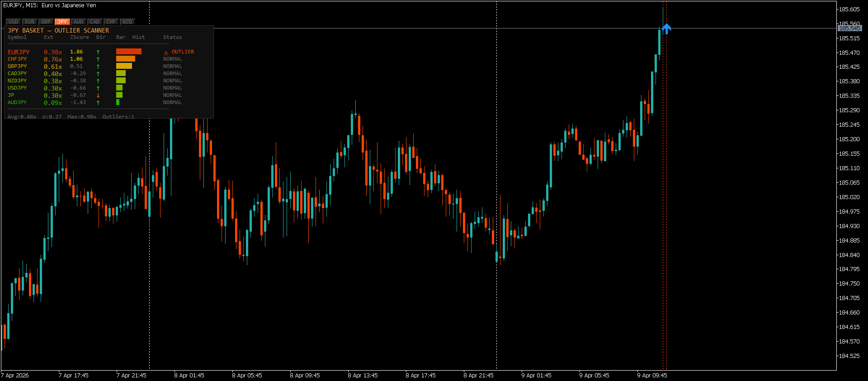The width and height of the screenshot is (868, 381).
Task: Click the 9 Apr 09:45 time label
Action: pyautogui.click(x=652, y=376)
